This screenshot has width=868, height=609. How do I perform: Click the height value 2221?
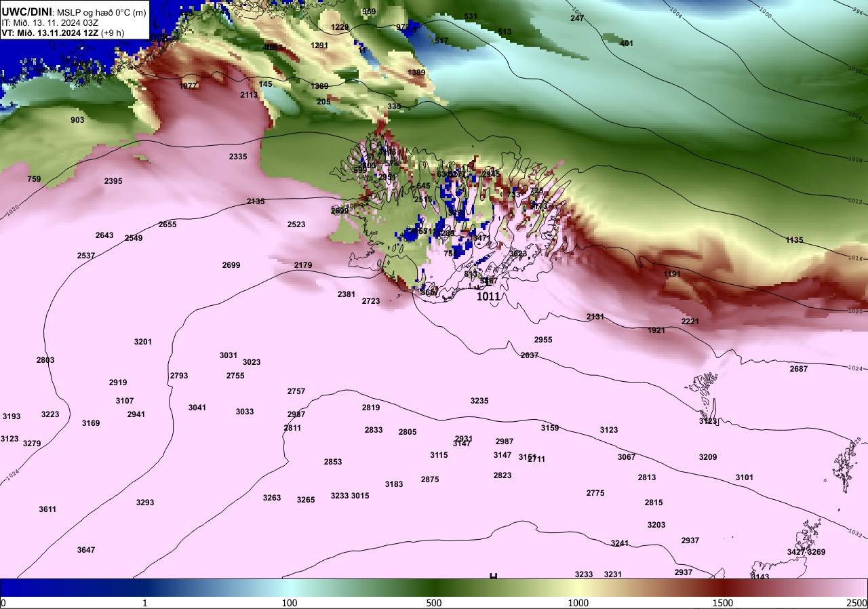pos(690,321)
